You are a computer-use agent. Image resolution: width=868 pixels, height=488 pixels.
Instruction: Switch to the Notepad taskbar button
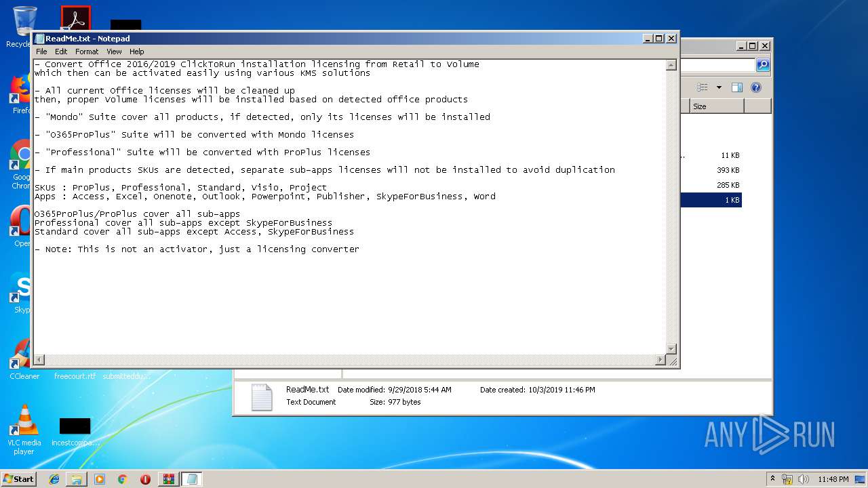[192, 479]
